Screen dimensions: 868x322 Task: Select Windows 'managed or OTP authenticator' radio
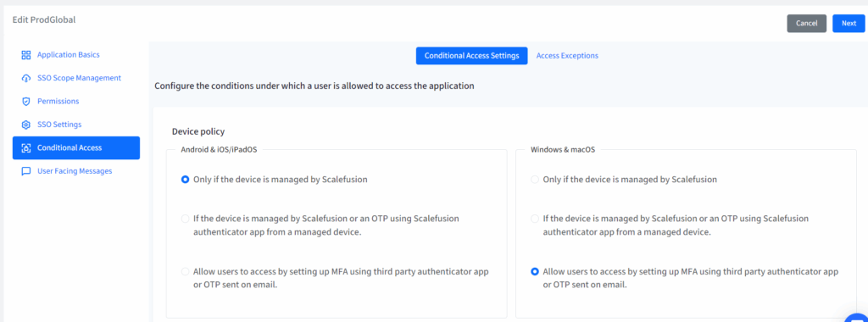coord(535,219)
